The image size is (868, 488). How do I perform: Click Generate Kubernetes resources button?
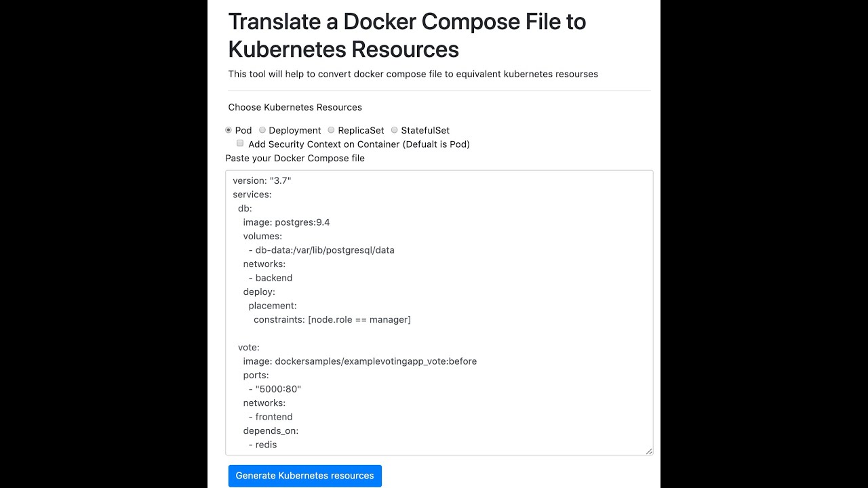305,476
